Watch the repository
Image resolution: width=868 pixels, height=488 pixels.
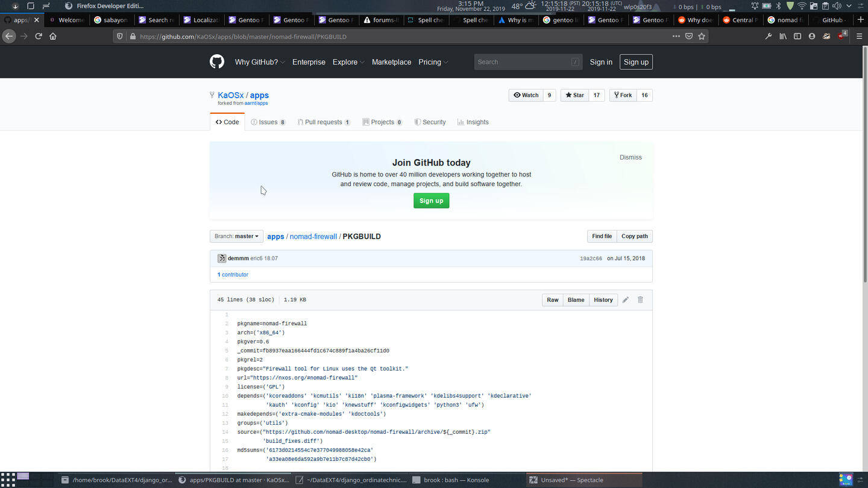point(526,95)
